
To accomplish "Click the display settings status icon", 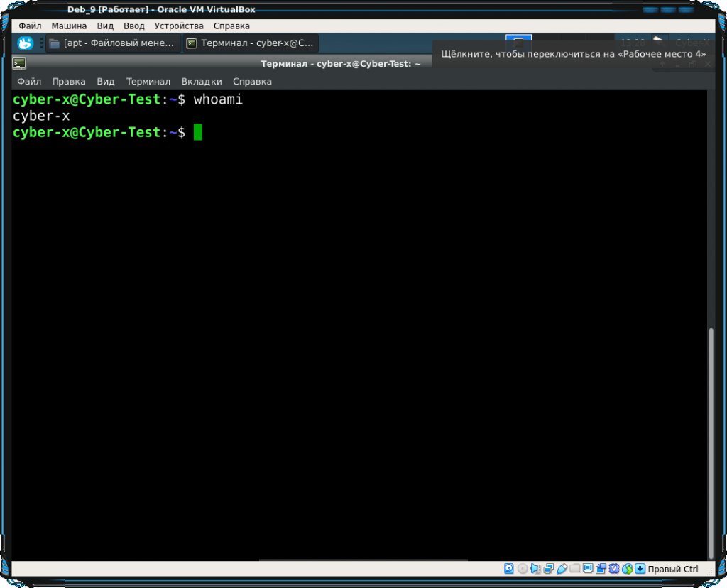I will point(588,569).
